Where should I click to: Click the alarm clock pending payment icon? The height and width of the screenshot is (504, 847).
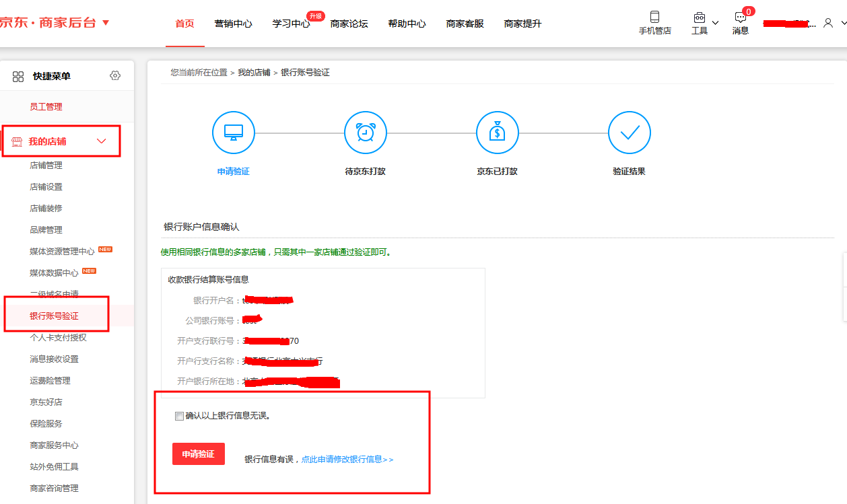pyautogui.click(x=365, y=133)
